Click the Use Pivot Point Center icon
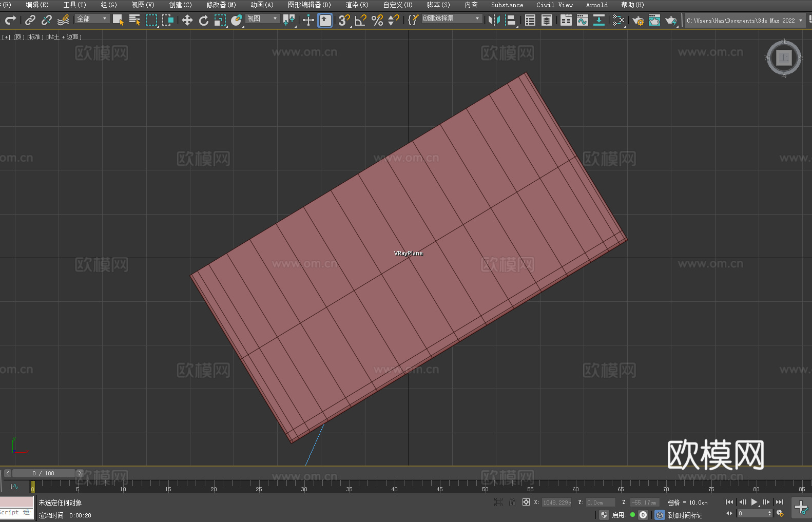Screen dimensions: 812x522 pos(289,20)
